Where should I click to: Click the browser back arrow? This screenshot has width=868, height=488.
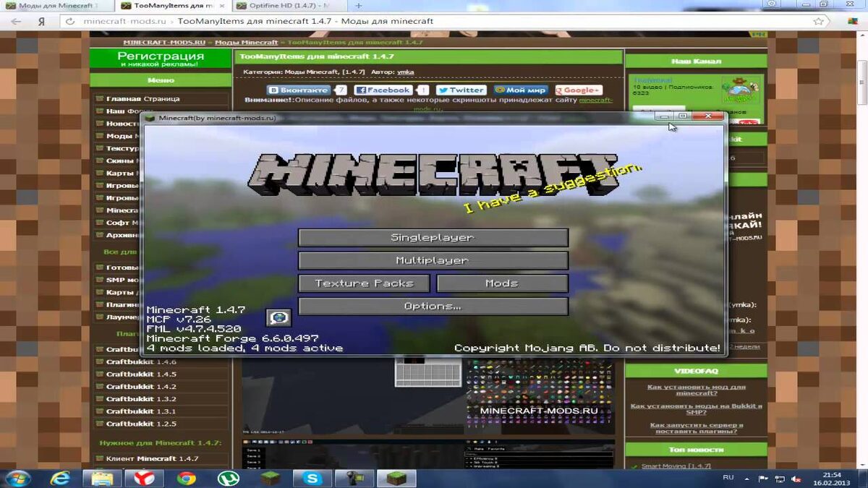point(15,21)
